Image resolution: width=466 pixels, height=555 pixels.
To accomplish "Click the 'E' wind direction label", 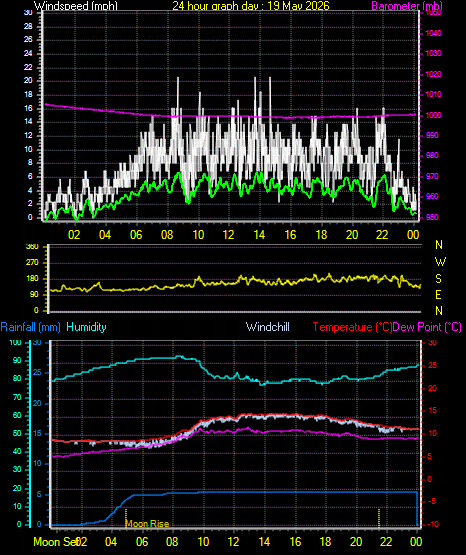I will tap(438, 294).
